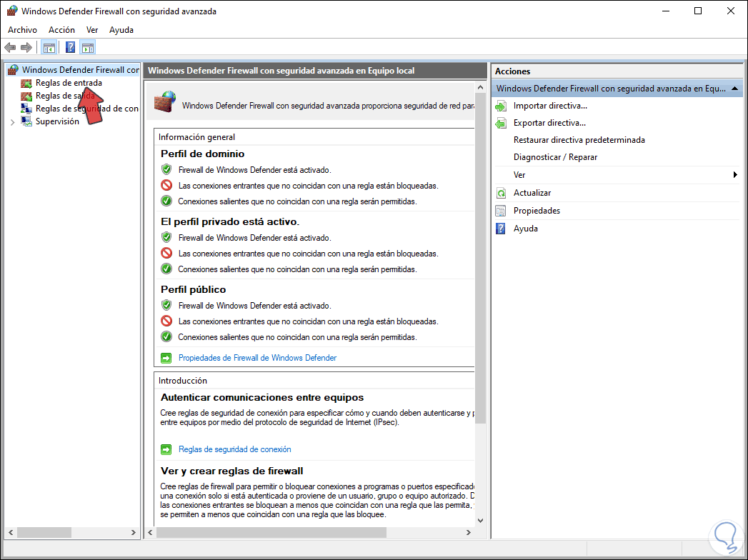Click the Ayuda question mark icon in Acciones

click(501, 229)
